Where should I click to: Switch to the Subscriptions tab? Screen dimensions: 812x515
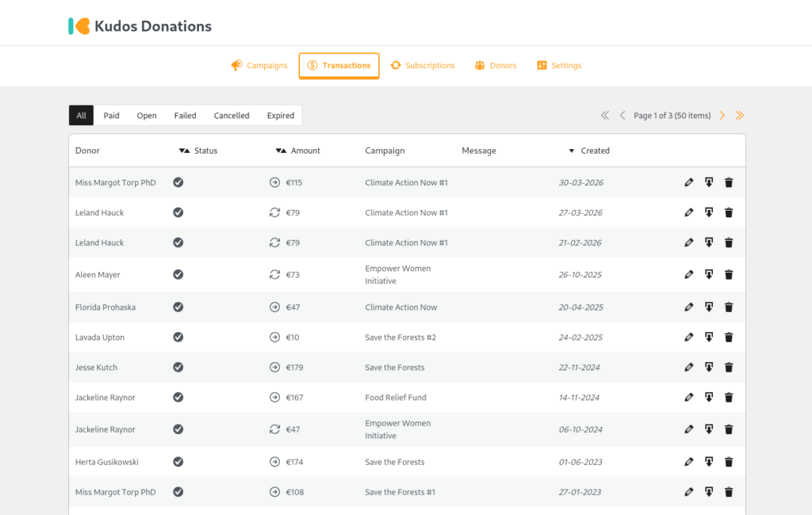click(x=423, y=66)
